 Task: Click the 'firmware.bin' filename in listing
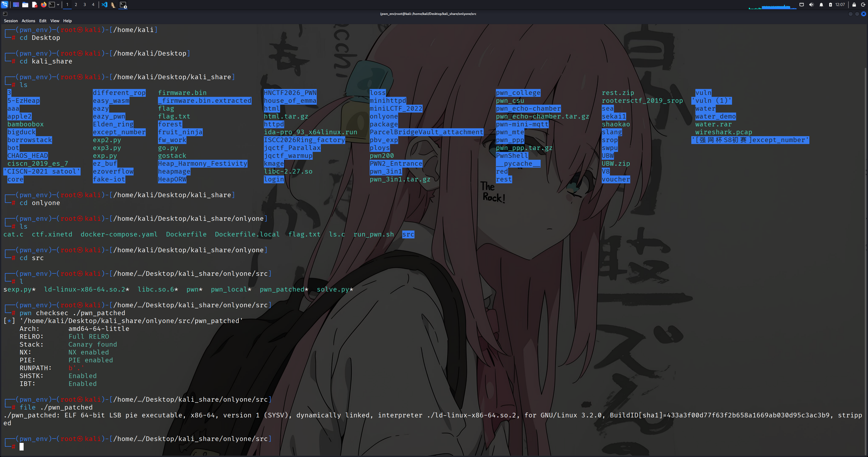(x=182, y=92)
